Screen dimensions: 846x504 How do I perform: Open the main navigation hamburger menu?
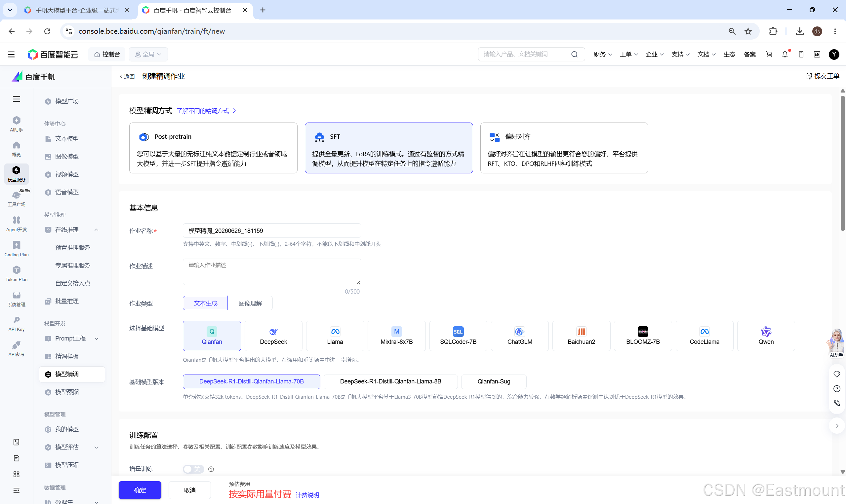[x=11, y=54]
